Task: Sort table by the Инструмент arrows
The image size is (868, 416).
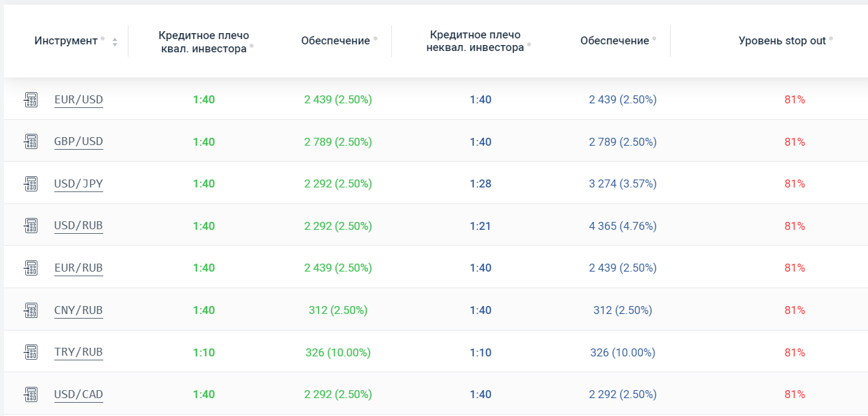Action: (x=115, y=42)
